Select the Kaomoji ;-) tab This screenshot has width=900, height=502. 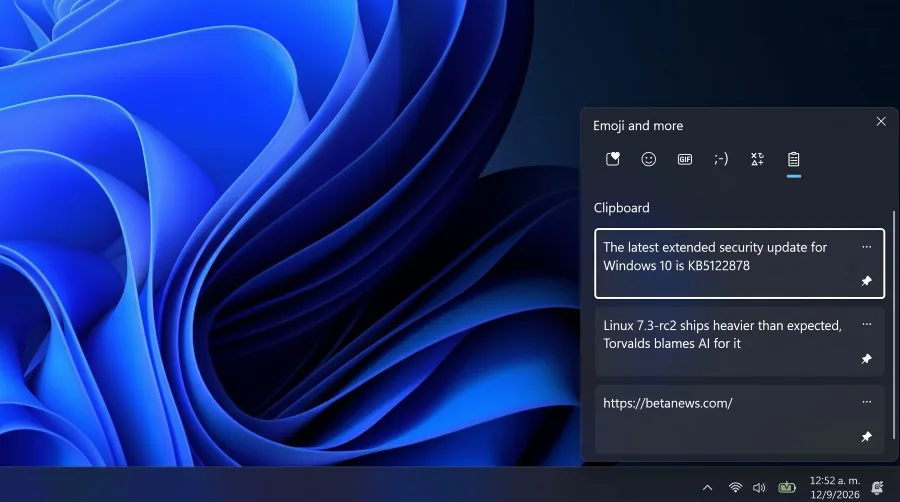721,159
